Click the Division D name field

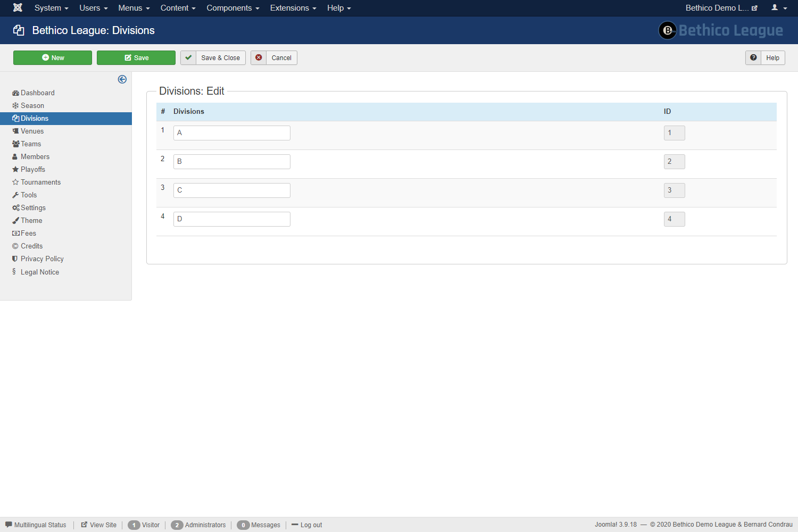pos(232,219)
